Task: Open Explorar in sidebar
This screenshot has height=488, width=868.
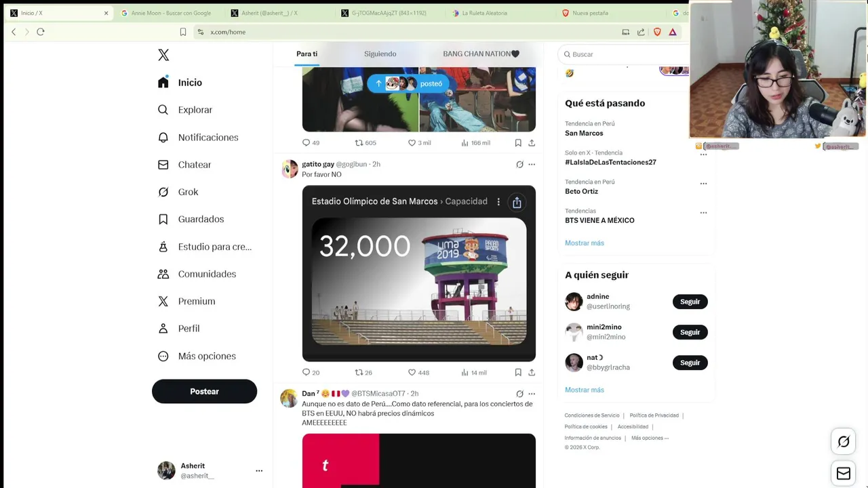Action: point(185,110)
